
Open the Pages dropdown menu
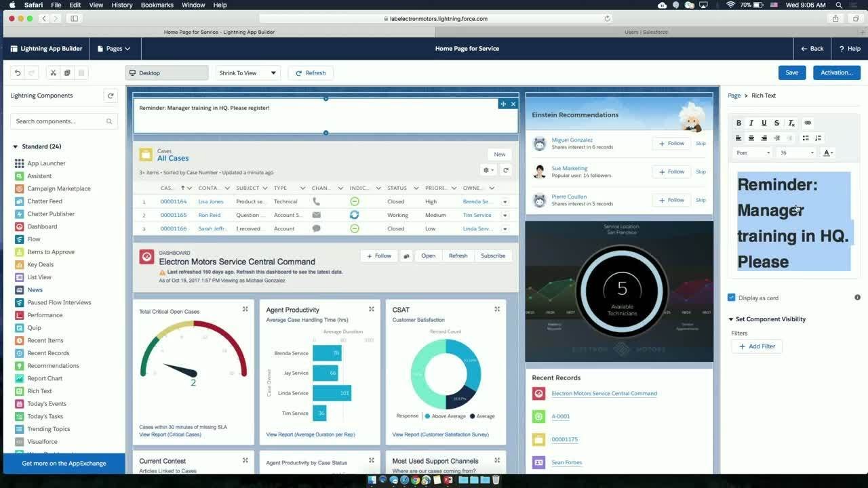coord(114,49)
